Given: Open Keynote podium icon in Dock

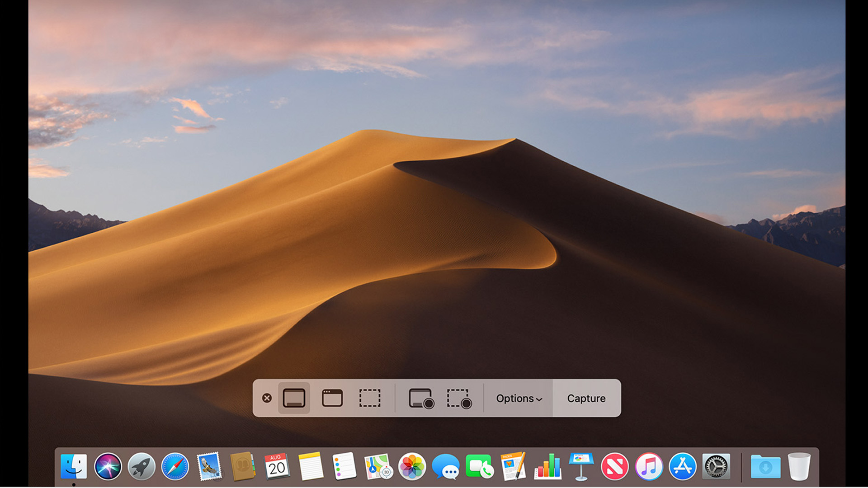Looking at the screenshot, I should pyautogui.click(x=581, y=466).
